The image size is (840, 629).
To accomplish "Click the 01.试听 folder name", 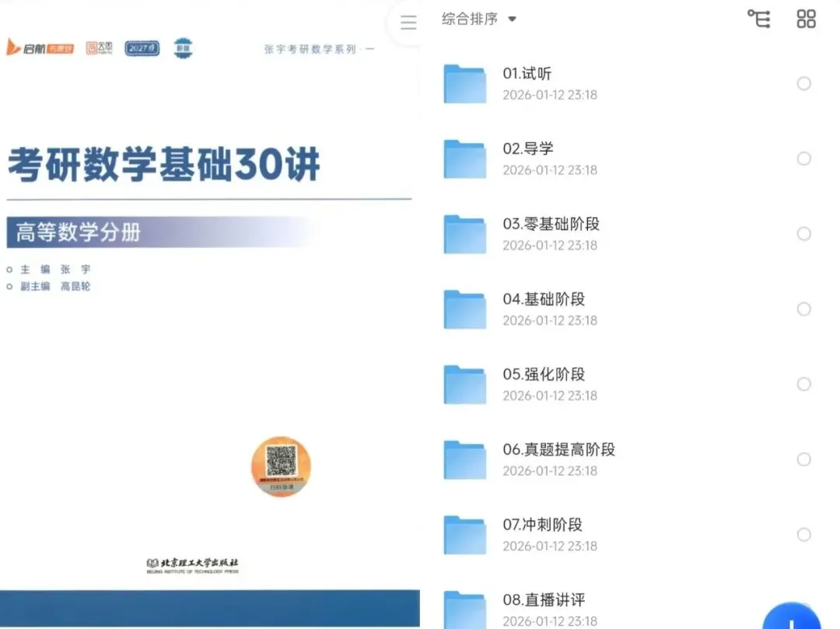I will click(x=527, y=73).
